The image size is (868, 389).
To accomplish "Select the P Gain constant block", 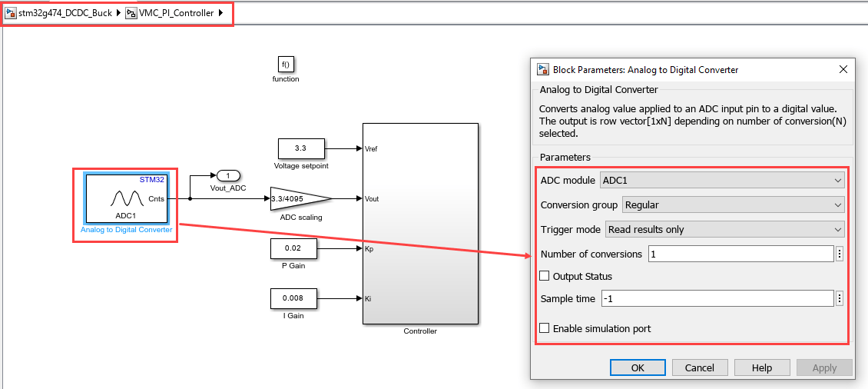I will click(293, 249).
